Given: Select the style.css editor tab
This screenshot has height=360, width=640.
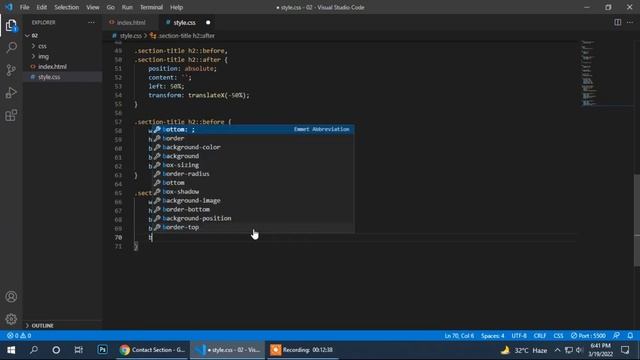Looking at the screenshot, I should click(x=184, y=22).
